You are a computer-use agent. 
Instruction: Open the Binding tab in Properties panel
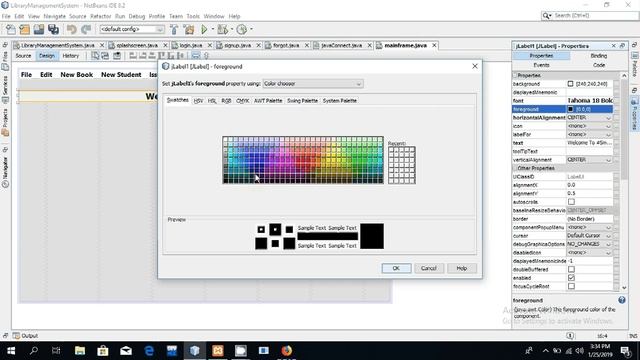click(598, 56)
